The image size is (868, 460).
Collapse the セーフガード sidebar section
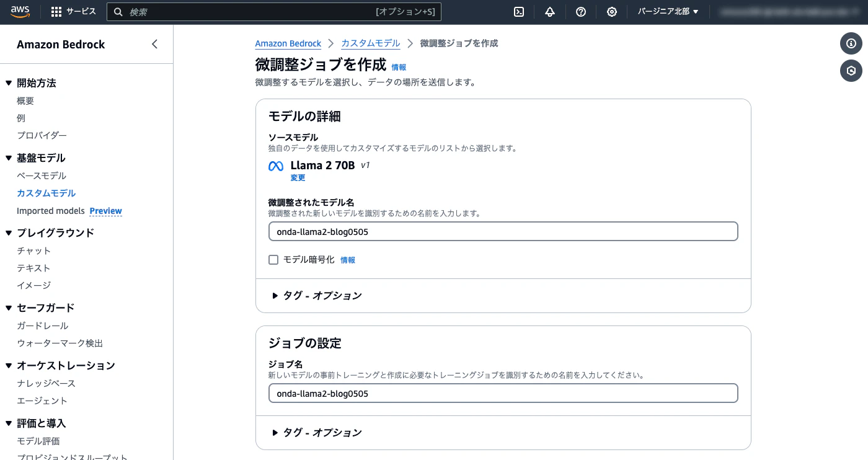pos(9,308)
